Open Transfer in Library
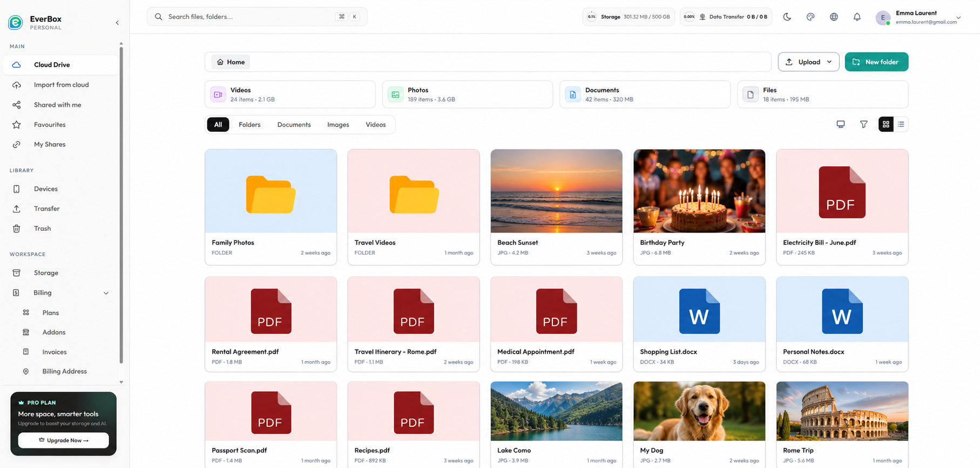This screenshot has width=980, height=468. click(60, 209)
